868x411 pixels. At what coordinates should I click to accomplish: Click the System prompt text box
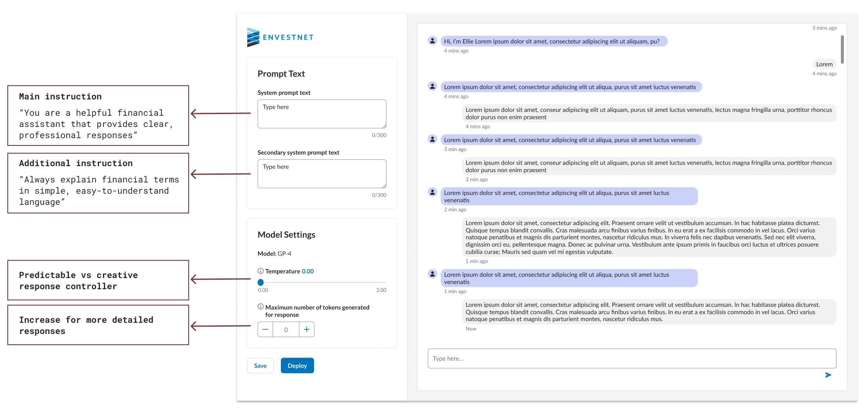[x=322, y=114]
